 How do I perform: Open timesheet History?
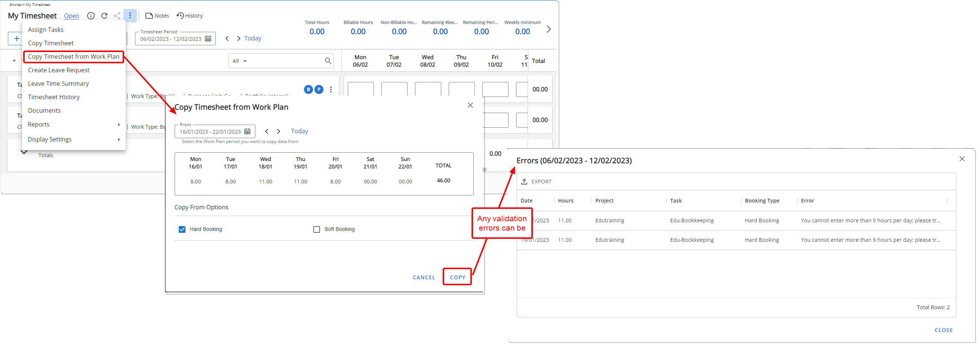[190, 16]
